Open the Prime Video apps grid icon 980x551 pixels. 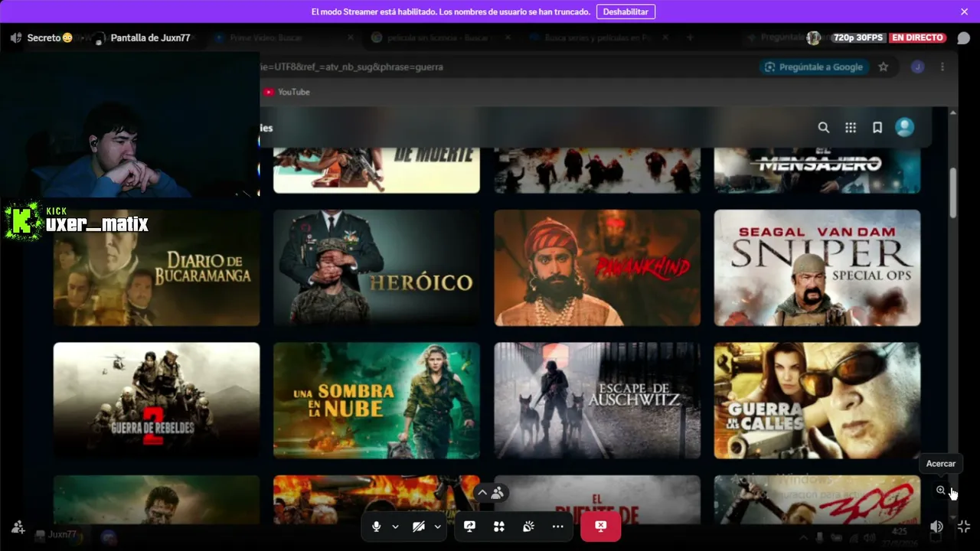click(851, 128)
